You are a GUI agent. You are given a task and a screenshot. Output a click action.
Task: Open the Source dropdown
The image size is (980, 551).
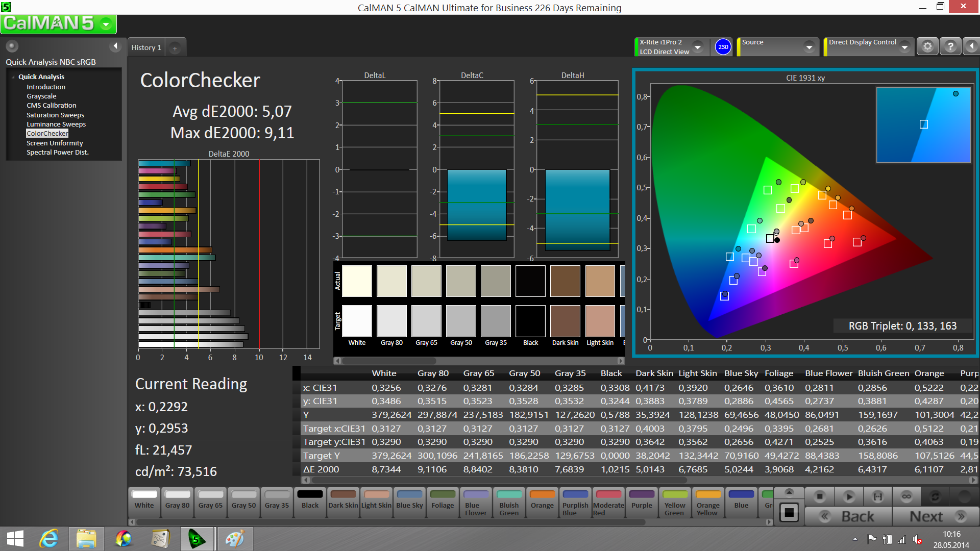pyautogui.click(x=808, y=47)
